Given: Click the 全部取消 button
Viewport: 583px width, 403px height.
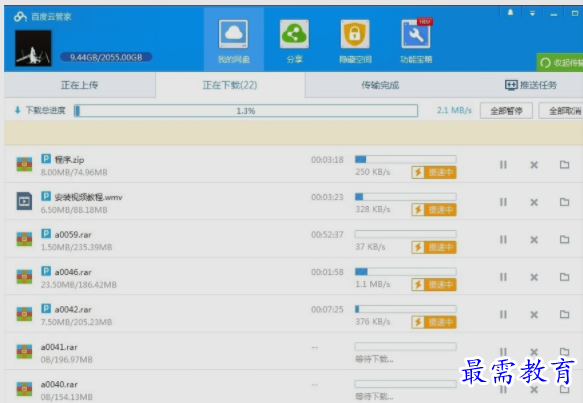Looking at the screenshot, I should pos(561,111).
